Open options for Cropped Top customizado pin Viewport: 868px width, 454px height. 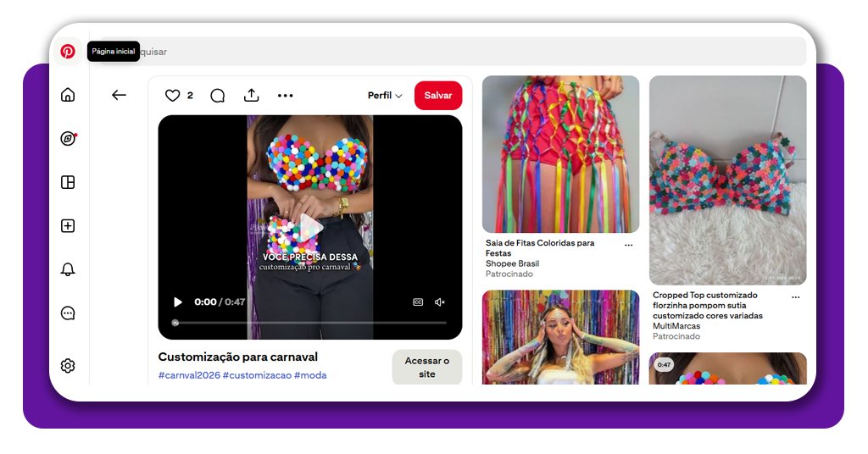tap(795, 297)
